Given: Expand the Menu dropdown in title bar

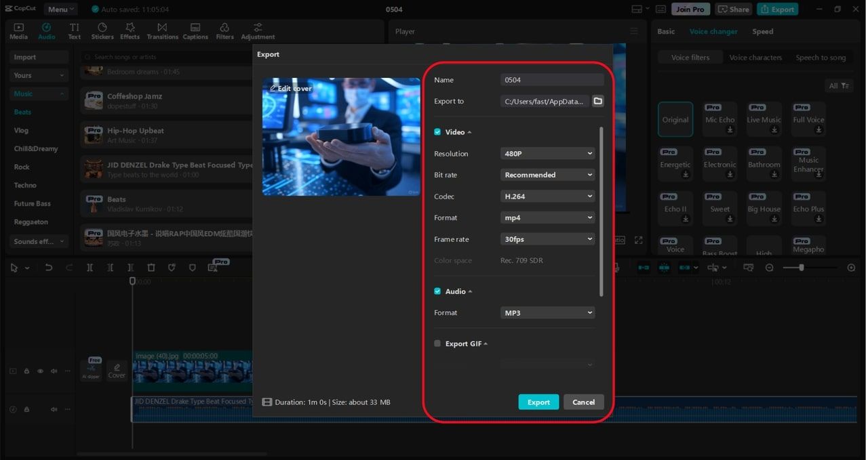Looking at the screenshot, I should tap(60, 9).
